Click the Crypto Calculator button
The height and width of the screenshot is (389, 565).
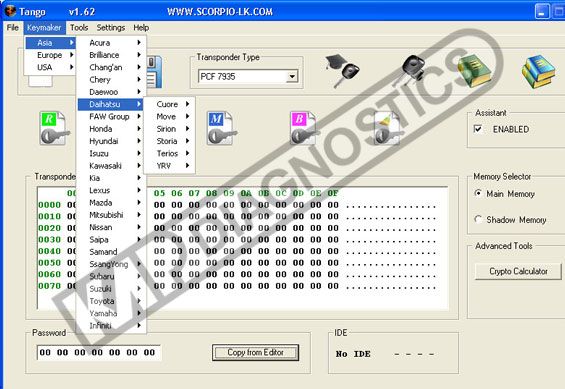[518, 271]
